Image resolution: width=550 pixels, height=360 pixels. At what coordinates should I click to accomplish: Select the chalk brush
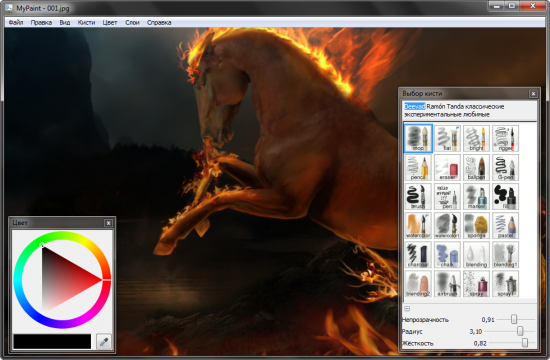click(447, 255)
